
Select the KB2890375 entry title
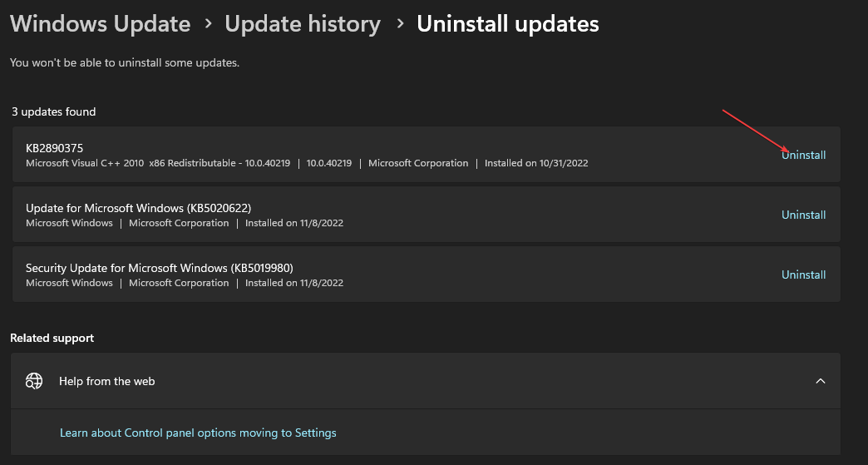click(54, 148)
